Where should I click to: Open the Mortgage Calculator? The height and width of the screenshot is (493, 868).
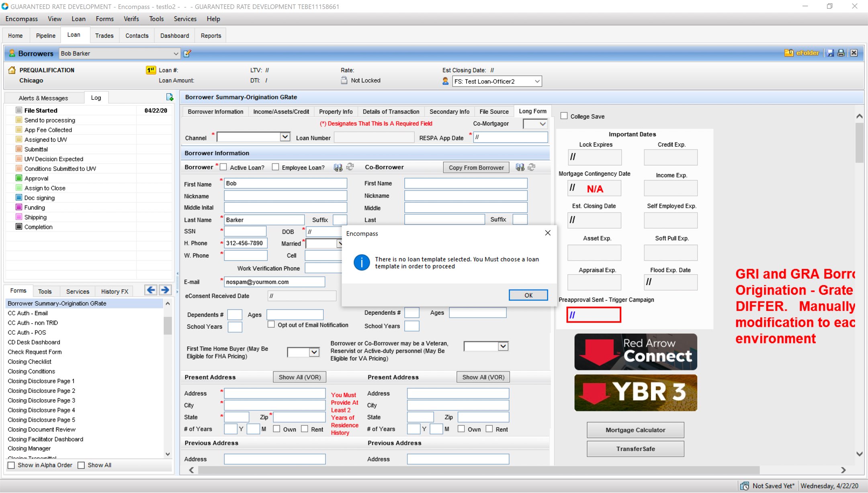[635, 430]
